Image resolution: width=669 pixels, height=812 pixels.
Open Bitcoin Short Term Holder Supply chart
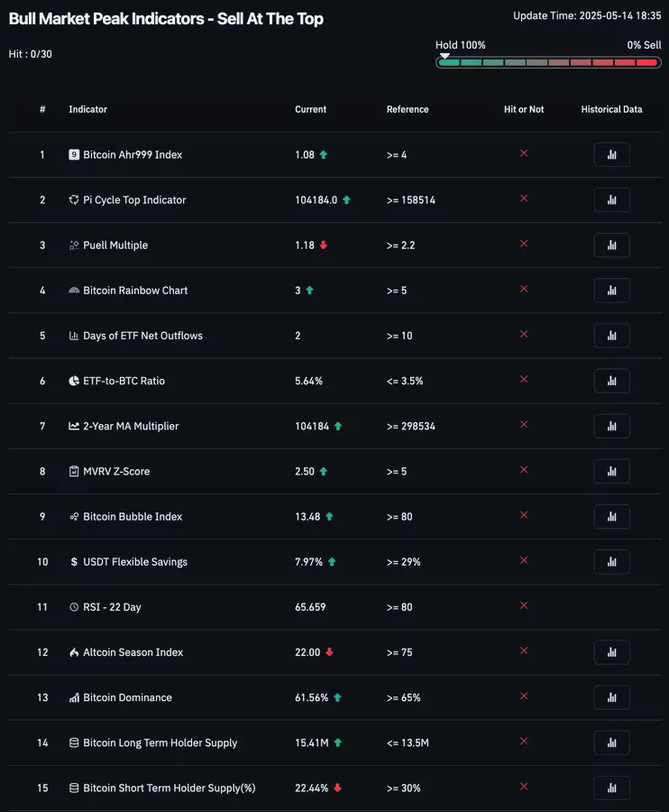pos(611,788)
